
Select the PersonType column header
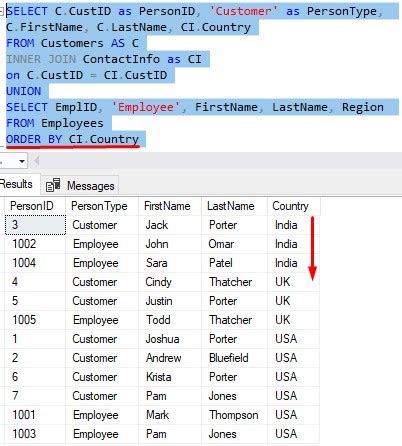[x=102, y=206]
